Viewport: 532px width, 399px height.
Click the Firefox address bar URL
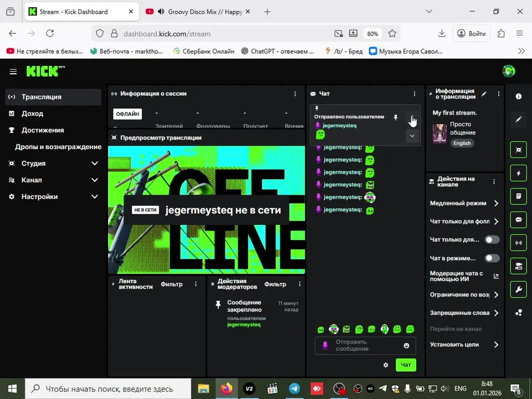tap(167, 34)
